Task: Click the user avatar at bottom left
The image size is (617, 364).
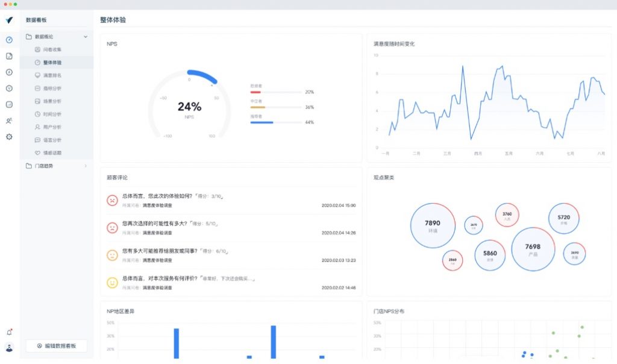Action: click(x=9, y=347)
